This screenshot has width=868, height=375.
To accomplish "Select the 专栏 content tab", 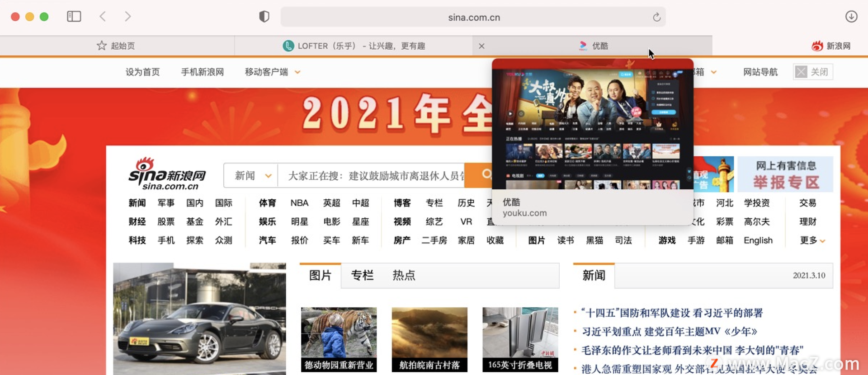I will tap(362, 275).
